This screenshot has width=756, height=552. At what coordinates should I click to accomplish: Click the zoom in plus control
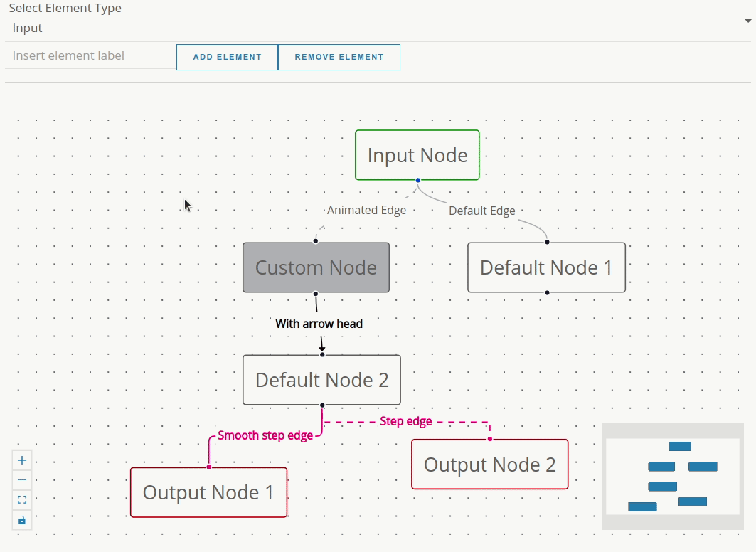tap(22, 460)
